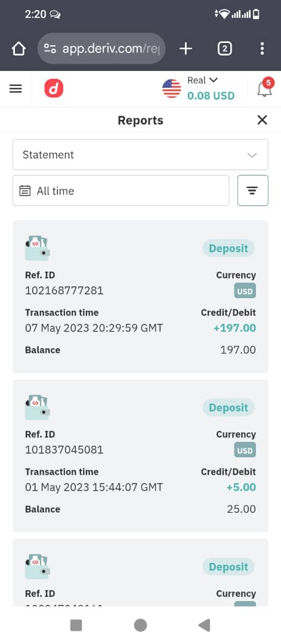Screen dimensions: 281x644
Task: Open the All time date range picker
Action: pos(121,191)
